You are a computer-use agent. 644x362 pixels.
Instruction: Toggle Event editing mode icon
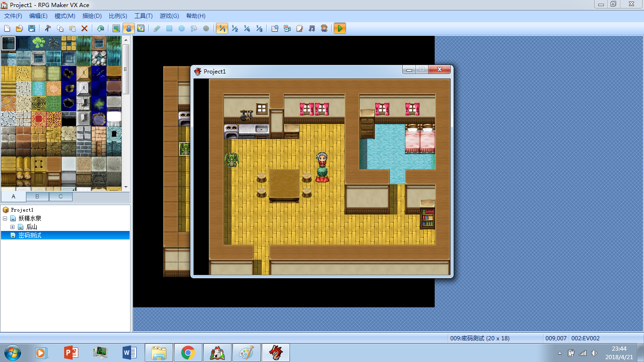point(128,28)
